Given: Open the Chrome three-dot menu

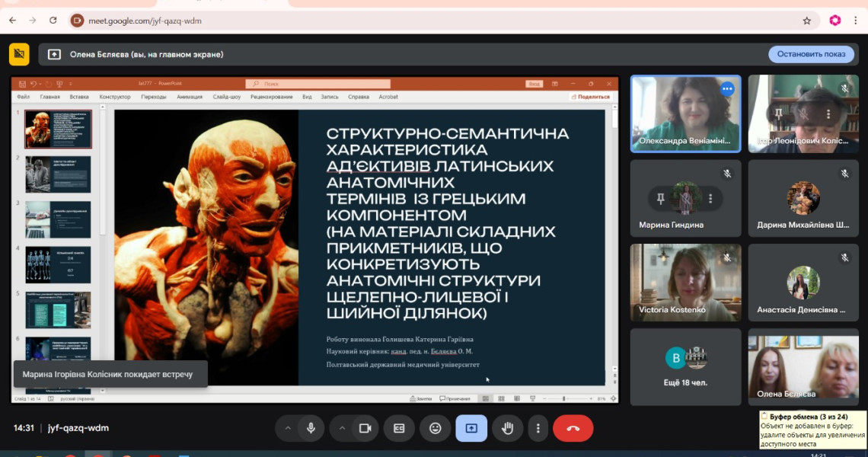Looking at the screenshot, I should (855, 21).
